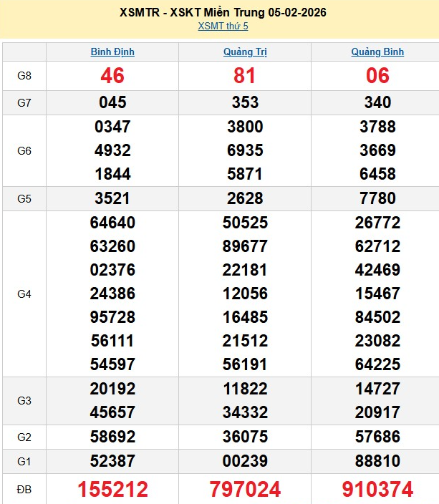Screen dimensions: 439x504
Task: Select Quảng Bình G8 result 06
Action: (377, 75)
